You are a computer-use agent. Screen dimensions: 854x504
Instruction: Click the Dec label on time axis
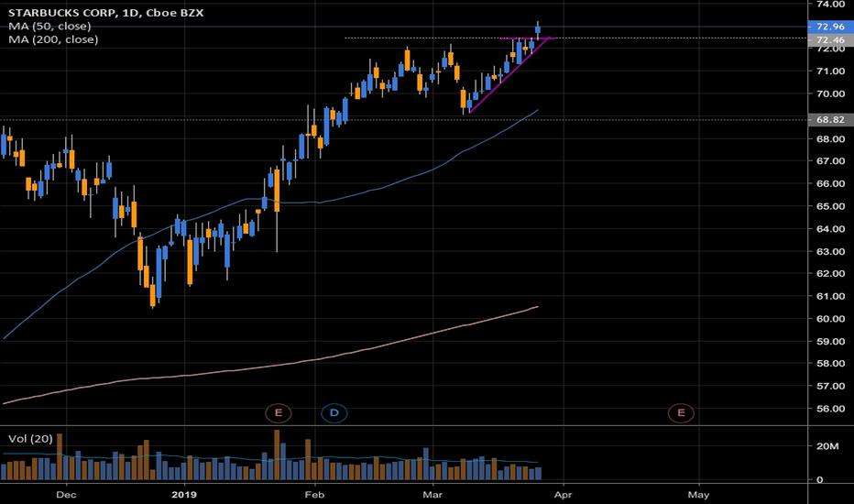pyautogui.click(x=66, y=495)
